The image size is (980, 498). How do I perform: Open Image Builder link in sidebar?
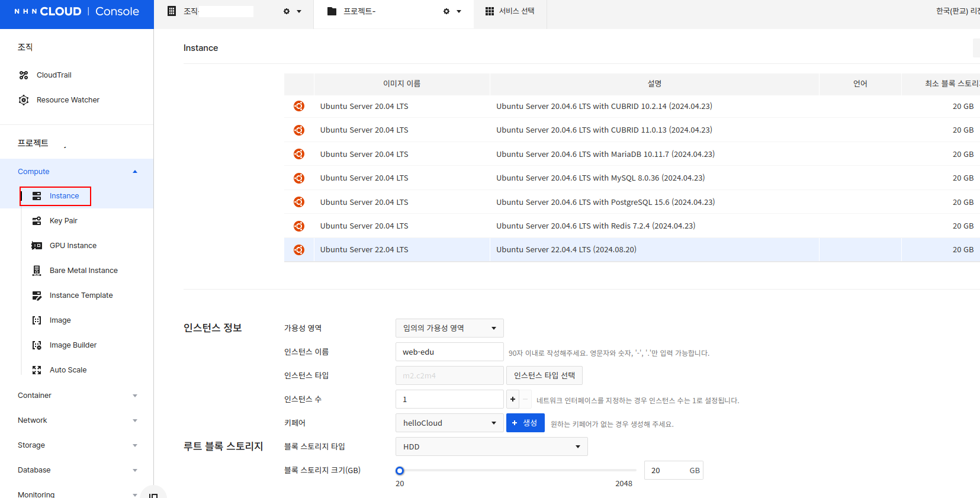tap(73, 345)
